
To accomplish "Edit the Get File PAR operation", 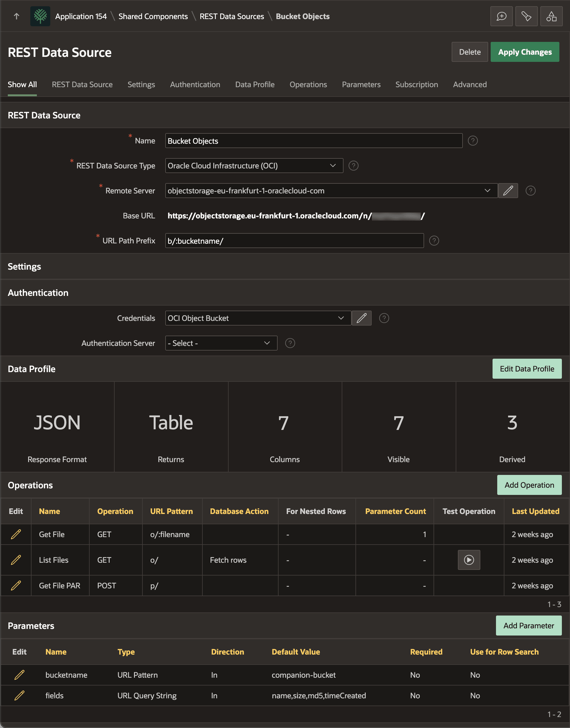I will pyautogui.click(x=16, y=586).
